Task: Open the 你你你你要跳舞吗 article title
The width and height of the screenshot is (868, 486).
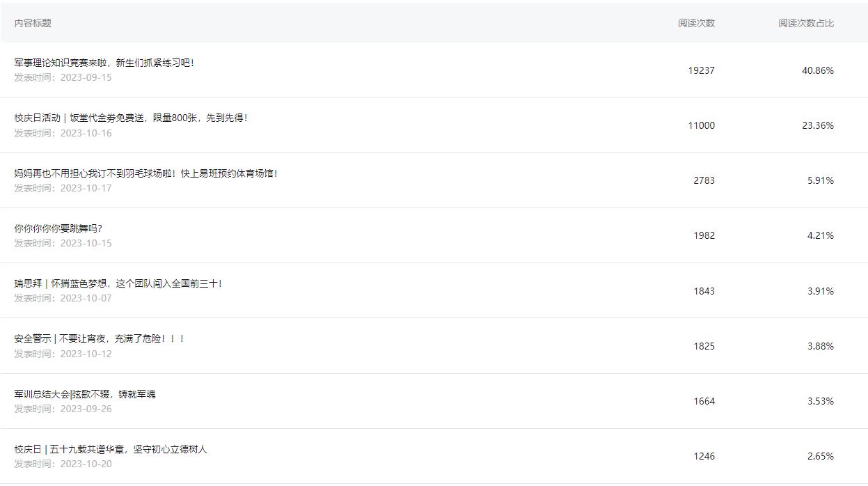Action: click(x=58, y=228)
